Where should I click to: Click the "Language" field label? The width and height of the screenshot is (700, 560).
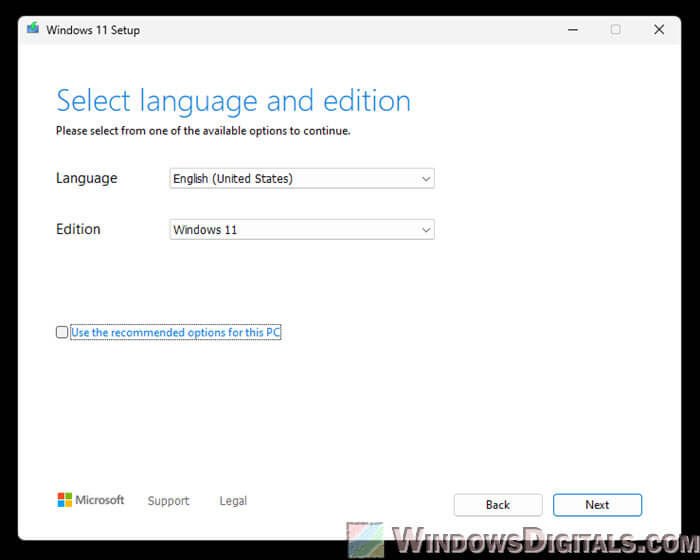coord(87,178)
